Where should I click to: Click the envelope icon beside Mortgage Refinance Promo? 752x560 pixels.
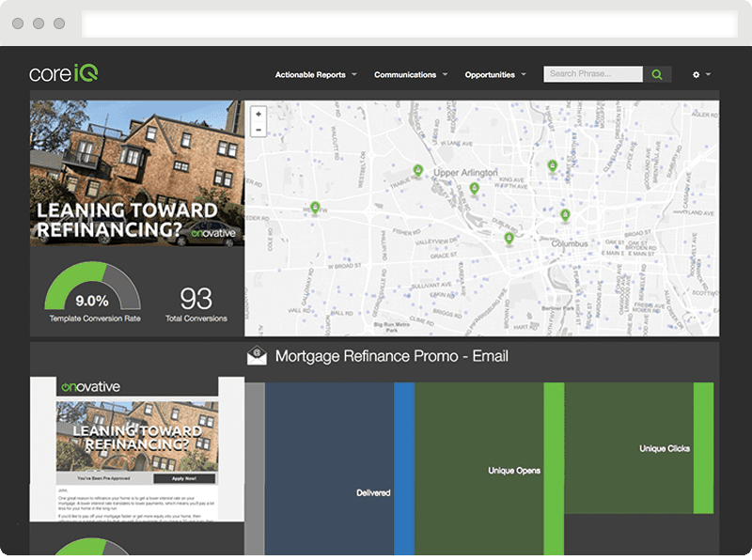(x=257, y=356)
